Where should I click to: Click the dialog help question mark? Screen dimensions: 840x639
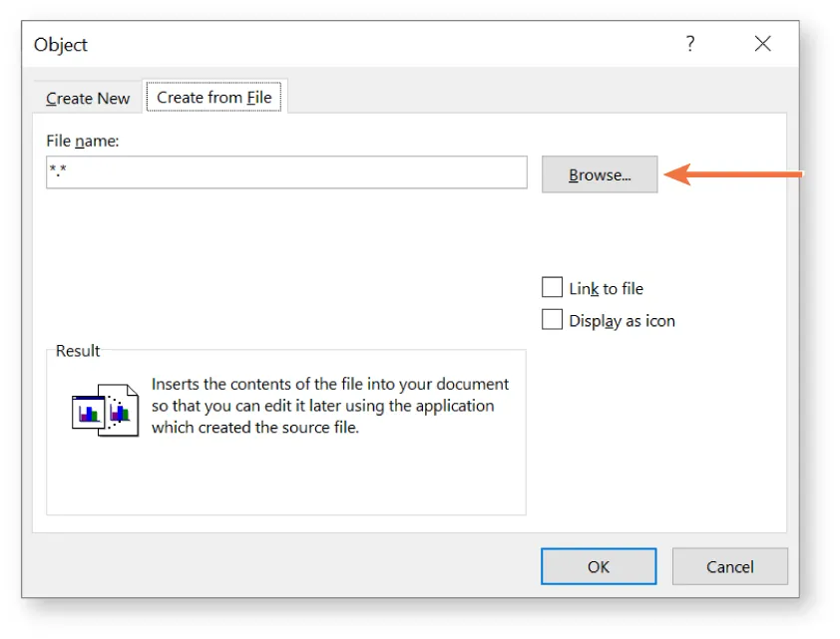click(x=689, y=44)
